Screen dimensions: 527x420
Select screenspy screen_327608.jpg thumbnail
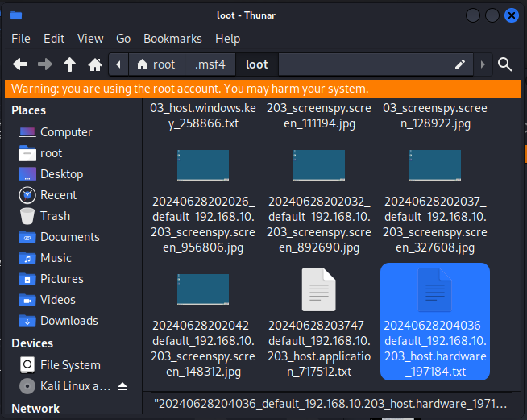[435, 165]
